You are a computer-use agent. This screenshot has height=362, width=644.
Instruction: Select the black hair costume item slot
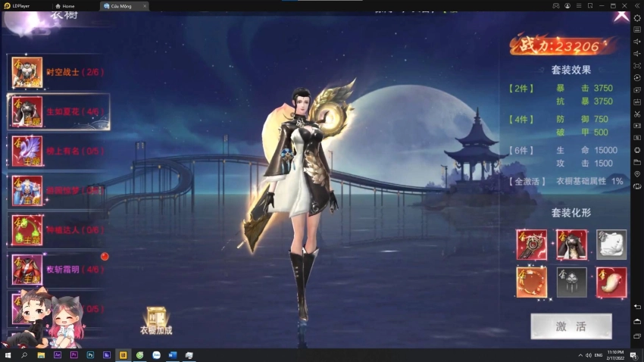coord(571,245)
